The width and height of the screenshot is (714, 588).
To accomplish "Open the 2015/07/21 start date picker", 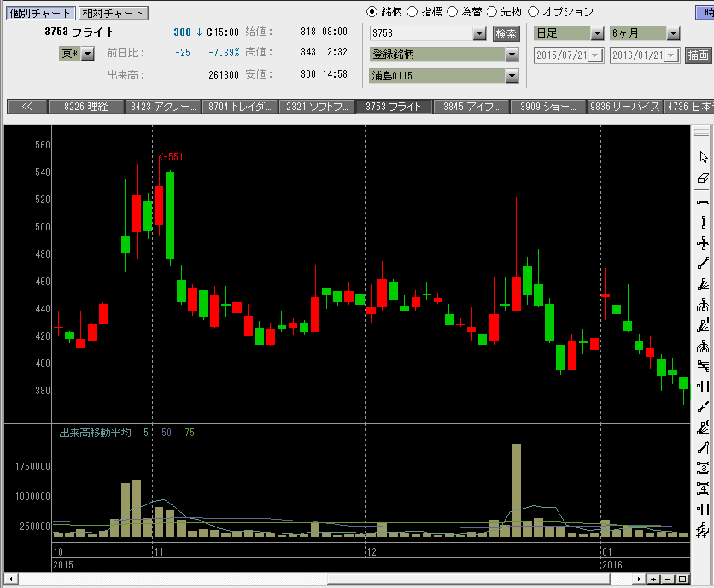I will click(x=595, y=55).
